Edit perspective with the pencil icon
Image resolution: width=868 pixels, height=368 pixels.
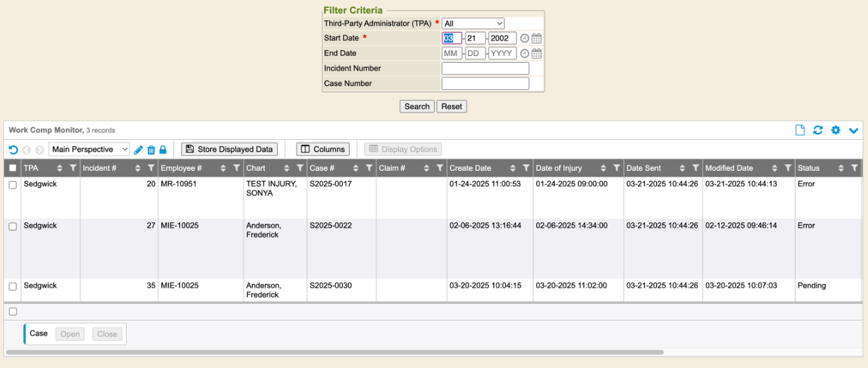click(139, 150)
